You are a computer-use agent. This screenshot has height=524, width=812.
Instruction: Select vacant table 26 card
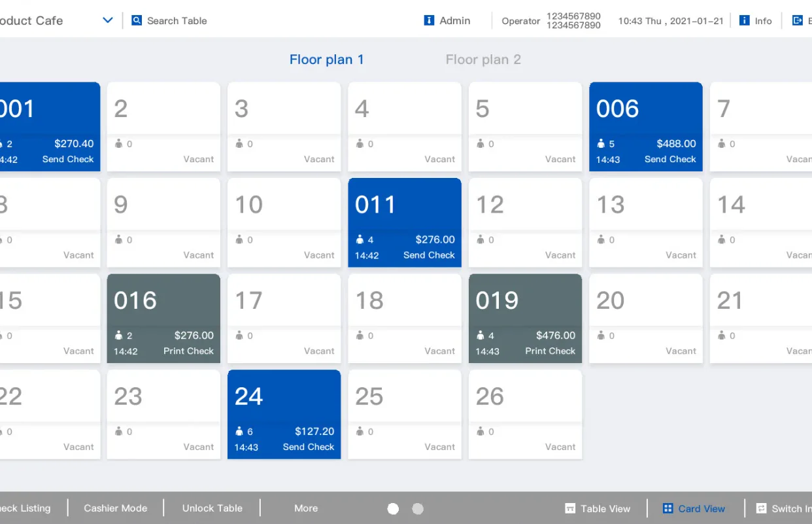point(525,415)
